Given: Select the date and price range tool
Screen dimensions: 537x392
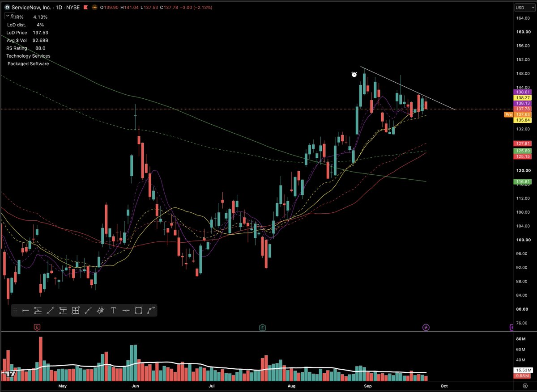Looking at the screenshot, I should click(76, 311).
